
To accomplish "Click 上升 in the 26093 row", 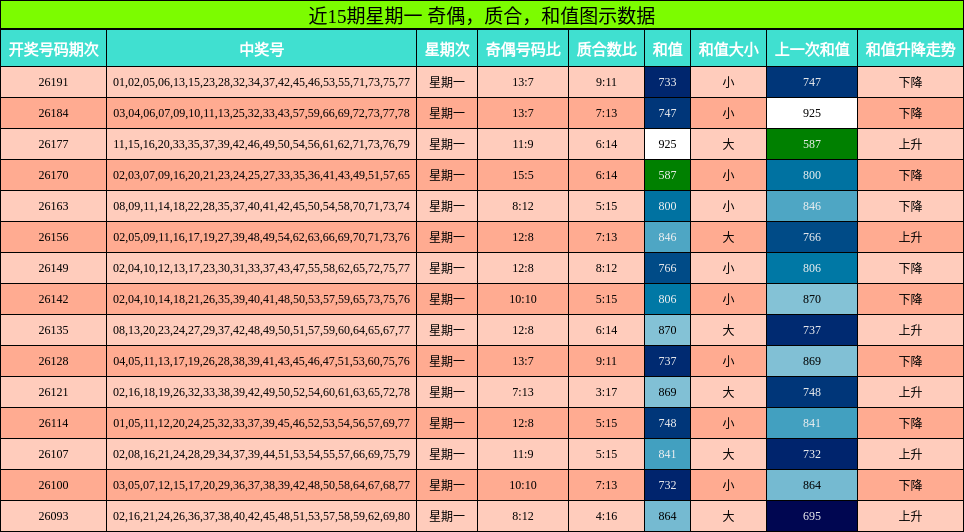I will click(911, 516).
